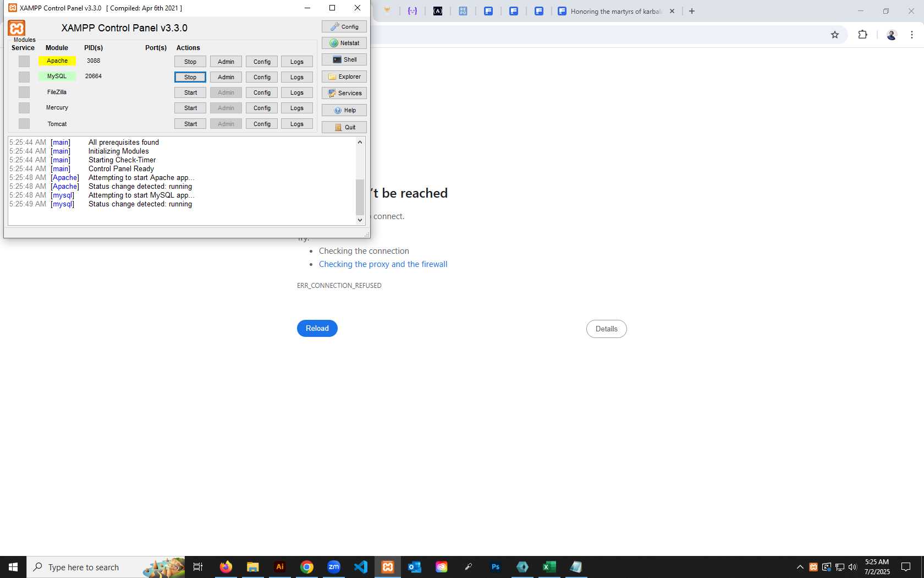This screenshot has height=578, width=924.
Task: Open Task View on taskbar
Action: coord(198,567)
